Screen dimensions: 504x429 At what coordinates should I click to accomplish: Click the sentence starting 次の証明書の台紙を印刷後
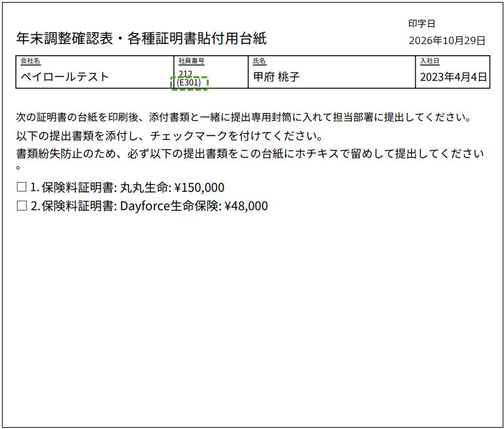click(x=243, y=117)
